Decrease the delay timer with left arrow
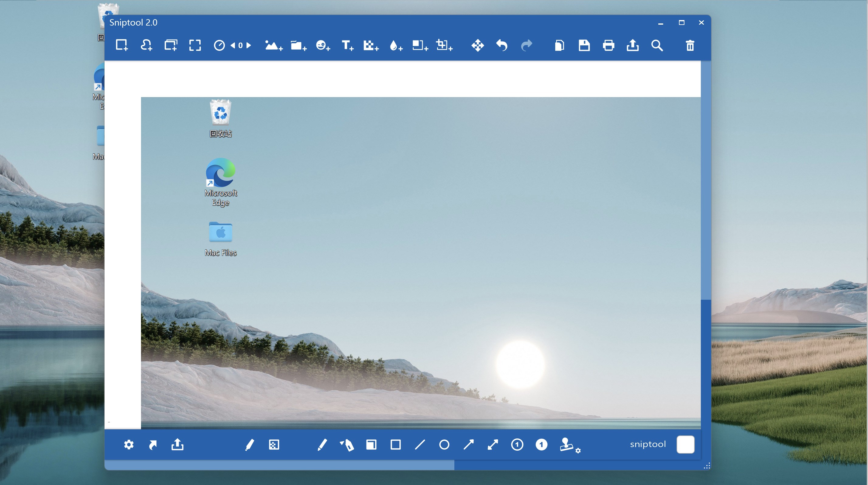This screenshot has width=868, height=485. [x=232, y=45]
